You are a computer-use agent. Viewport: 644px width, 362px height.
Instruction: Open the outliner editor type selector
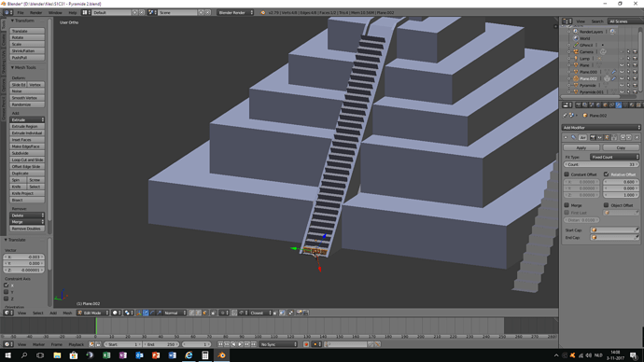pyautogui.click(x=567, y=21)
